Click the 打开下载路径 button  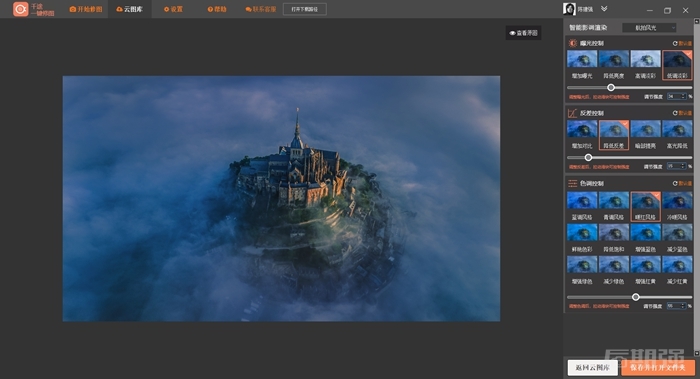pos(304,9)
